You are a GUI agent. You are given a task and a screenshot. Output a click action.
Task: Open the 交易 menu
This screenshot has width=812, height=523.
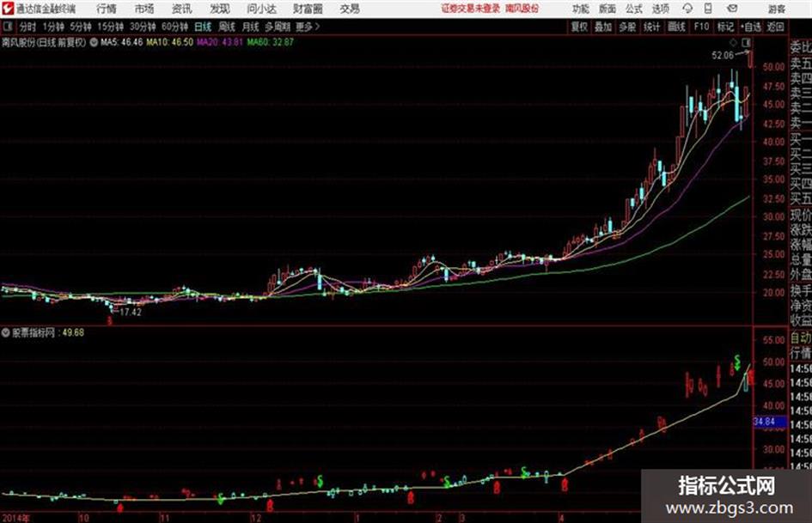point(350,9)
